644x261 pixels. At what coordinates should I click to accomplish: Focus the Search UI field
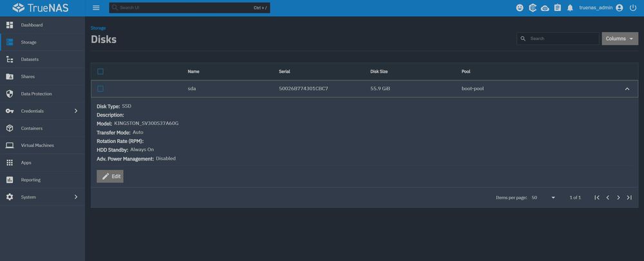[189, 8]
